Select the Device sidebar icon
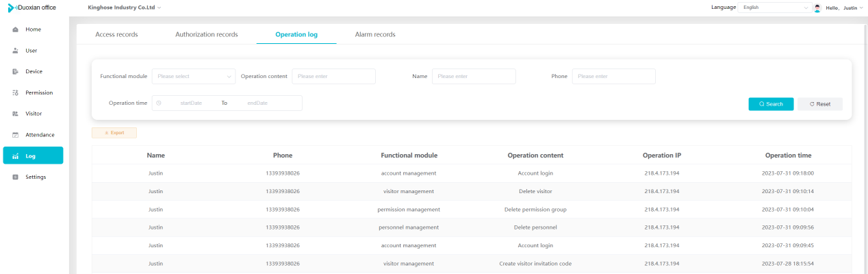This screenshot has height=274, width=868. click(x=15, y=72)
